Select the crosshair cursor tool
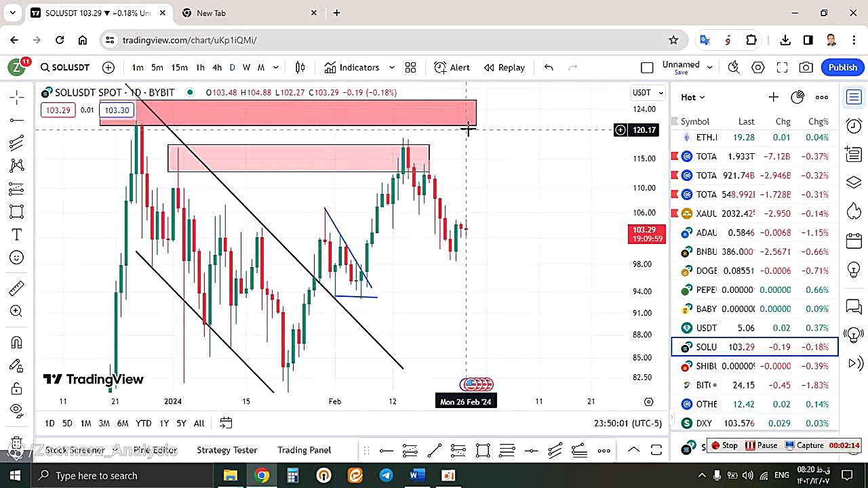The image size is (868, 488). point(17,98)
